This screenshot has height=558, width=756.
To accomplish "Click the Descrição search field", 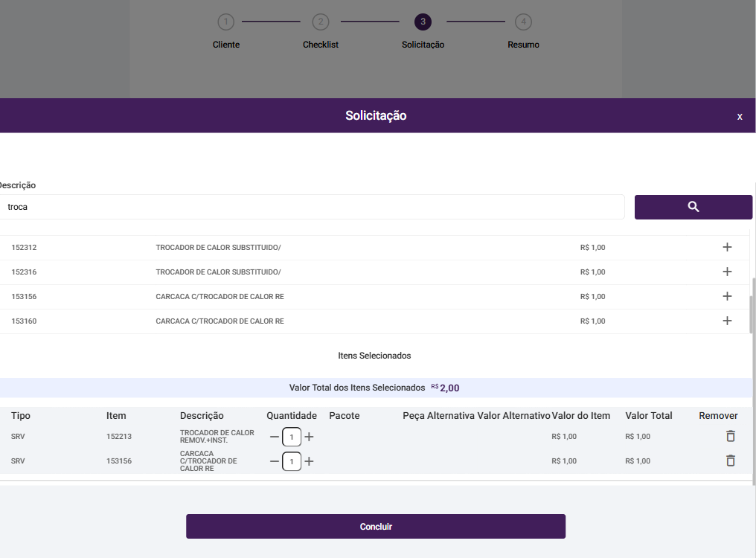I will [x=313, y=207].
